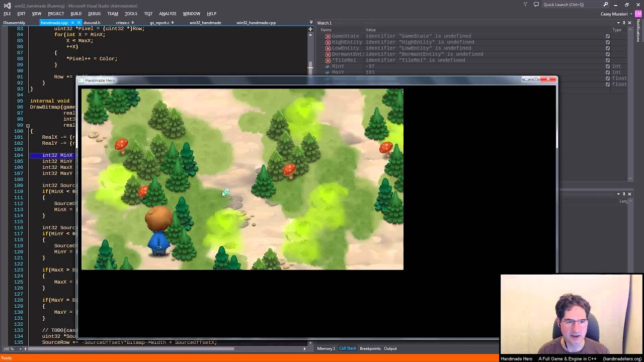Click highlighted line 104 int32 MinX

(x=52, y=155)
